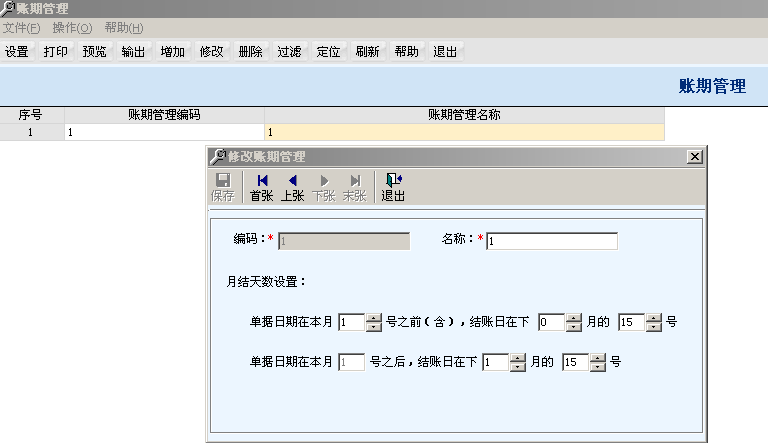This screenshot has height=443, width=768.
Task: Open the 操作(O) menu
Action: (72, 28)
